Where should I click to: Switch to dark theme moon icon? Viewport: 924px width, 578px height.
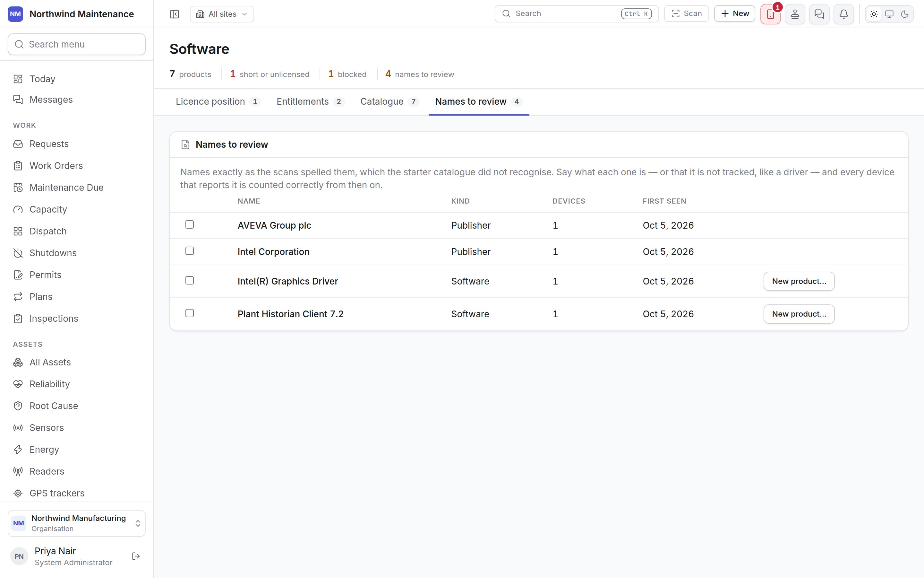(904, 14)
